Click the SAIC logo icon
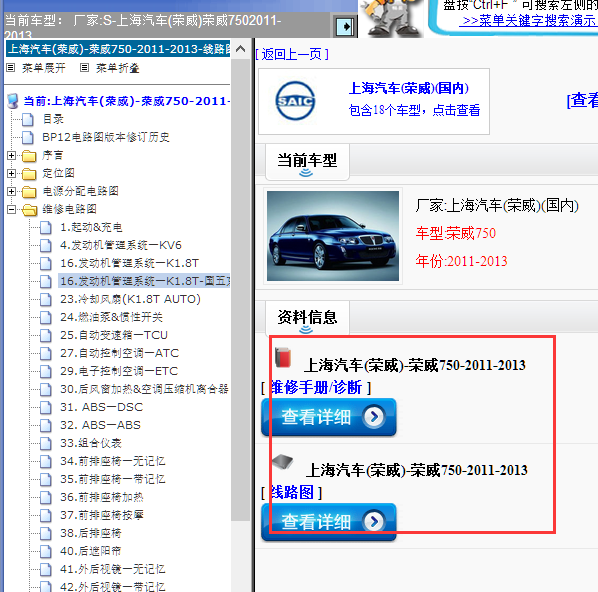The height and width of the screenshot is (592, 598). [x=295, y=101]
